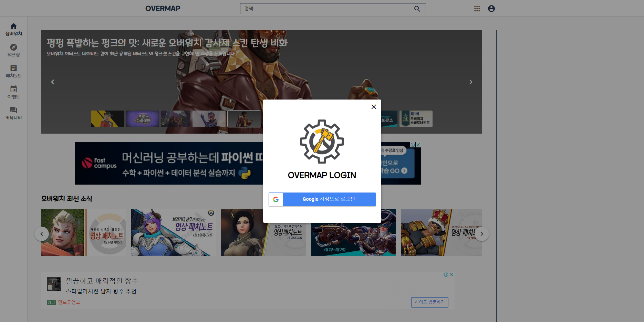This screenshot has width=644, height=322.
Task: Show previous banner slide
Action: 53,82
